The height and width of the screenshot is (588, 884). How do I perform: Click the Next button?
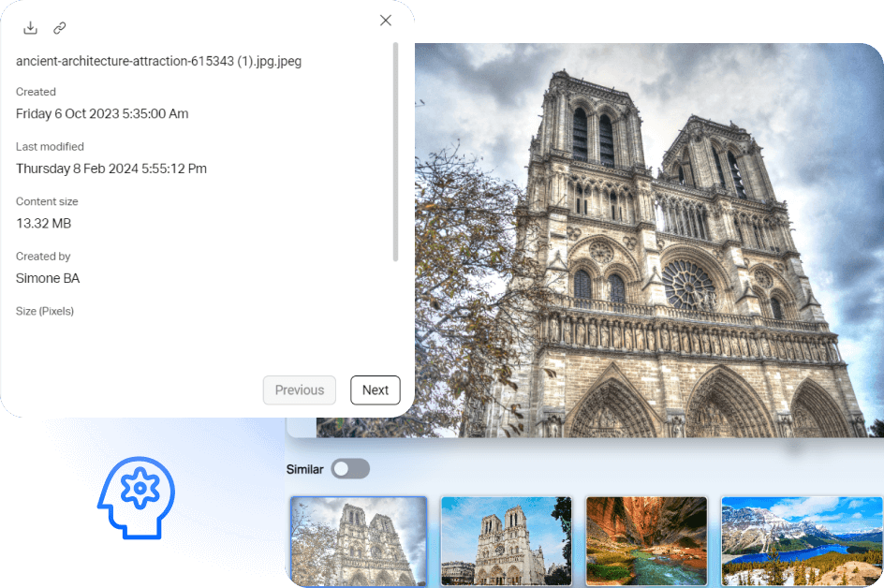pyautogui.click(x=375, y=390)
